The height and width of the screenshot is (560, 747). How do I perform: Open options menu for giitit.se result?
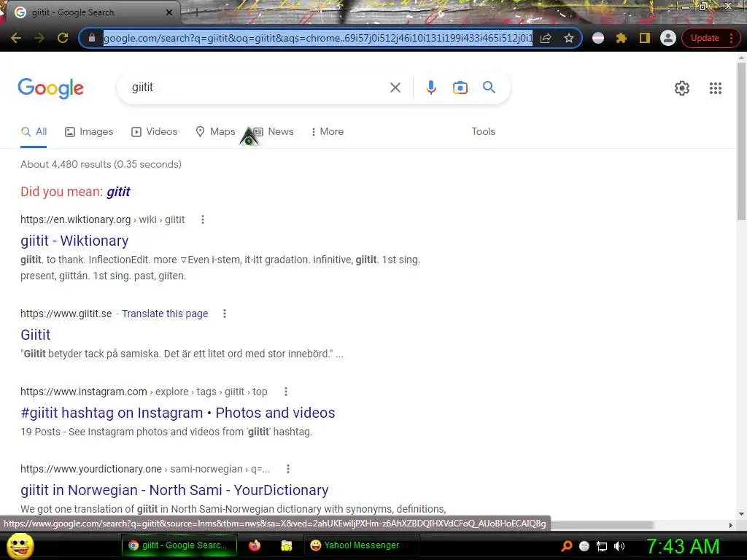tap(225, 314)
